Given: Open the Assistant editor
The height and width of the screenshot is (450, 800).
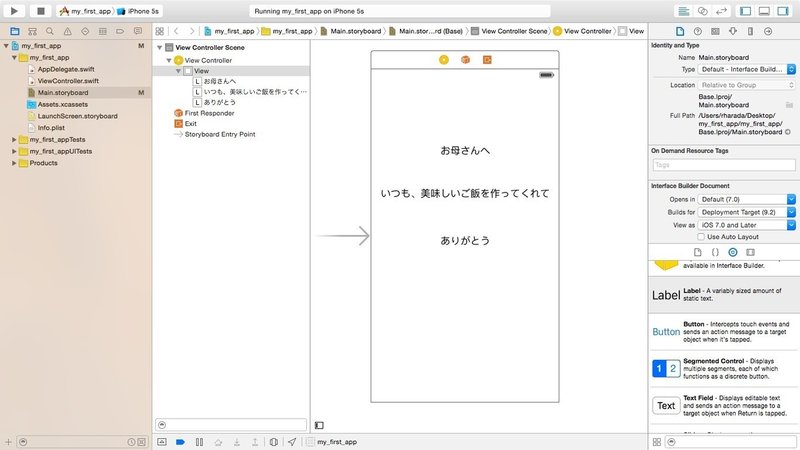Looking at the screenshot, I should pos(703,11).
